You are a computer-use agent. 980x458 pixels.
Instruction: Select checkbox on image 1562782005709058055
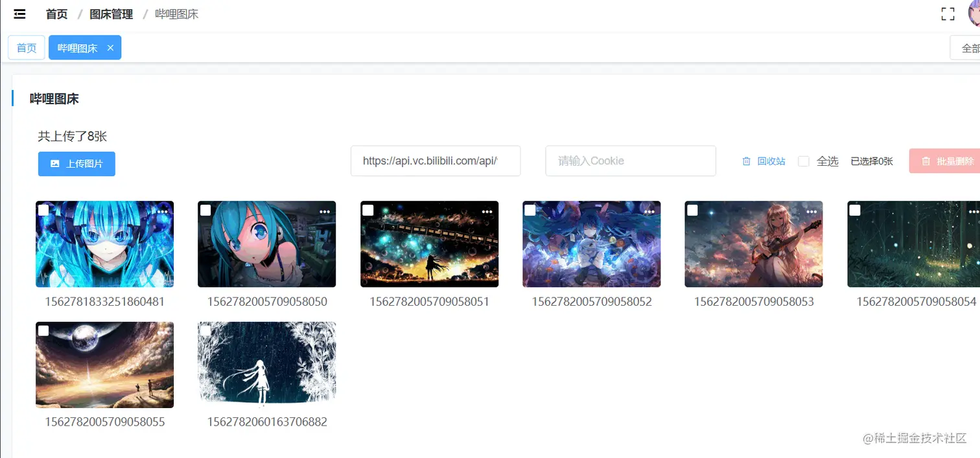[x=43, y=331]
